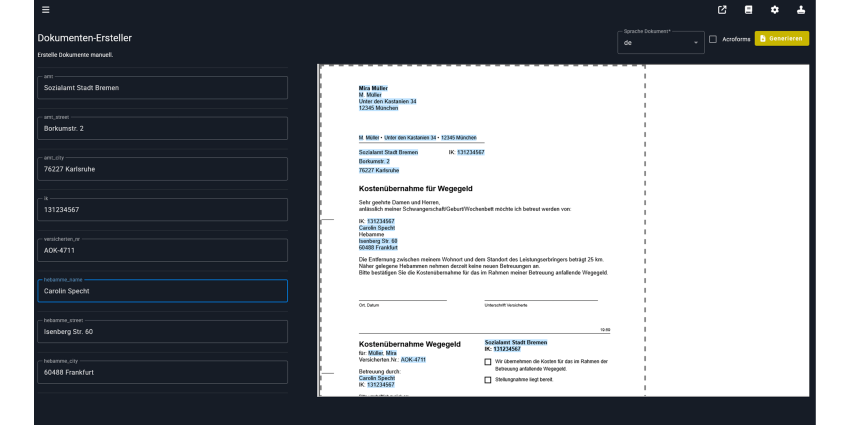The width and height of the screenshot is (850, 425).
Task: Click the 'Kostenübernahme Wegegeld' lower heading
Action: pos(410,344)
